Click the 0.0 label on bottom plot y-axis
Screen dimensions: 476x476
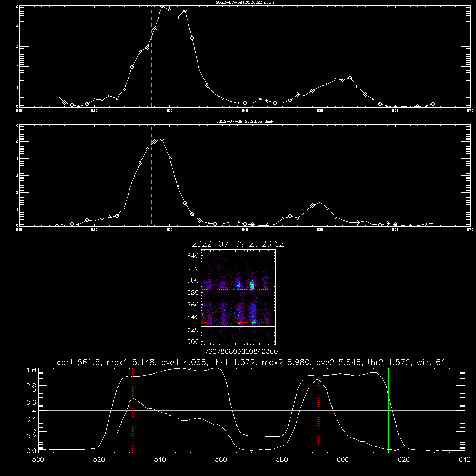(31, 451)
